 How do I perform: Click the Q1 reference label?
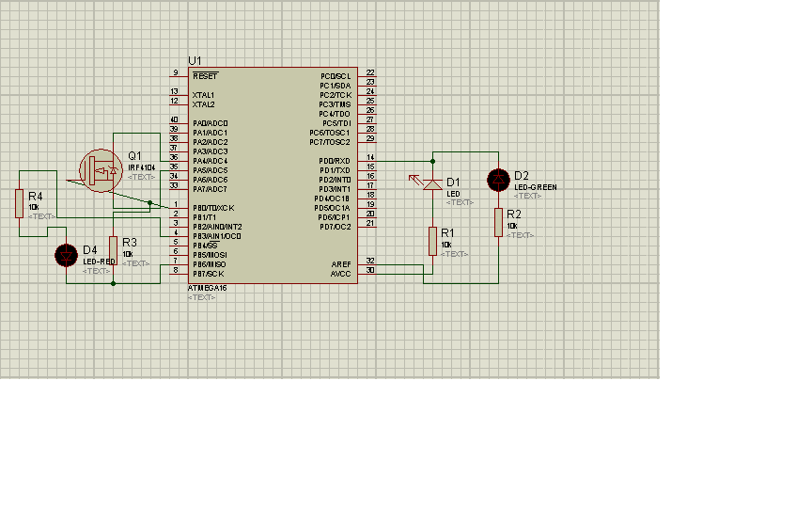[134, 155]
